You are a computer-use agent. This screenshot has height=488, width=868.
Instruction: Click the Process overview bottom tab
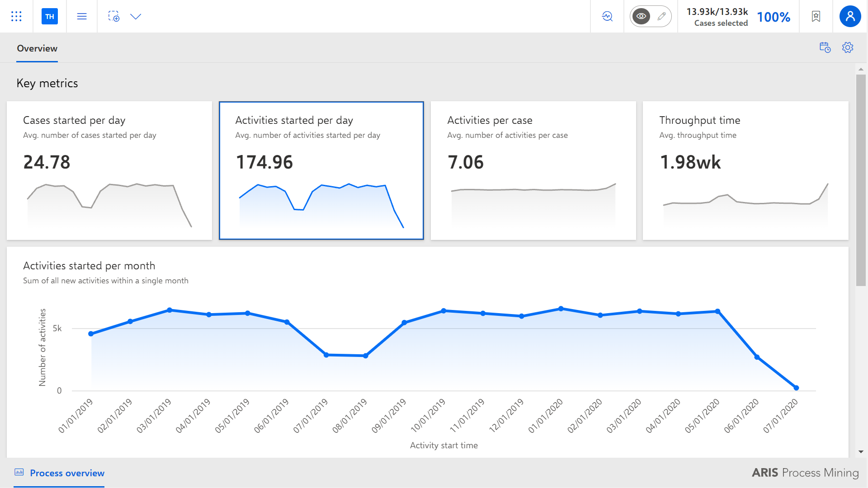click(x=59, y=473)
